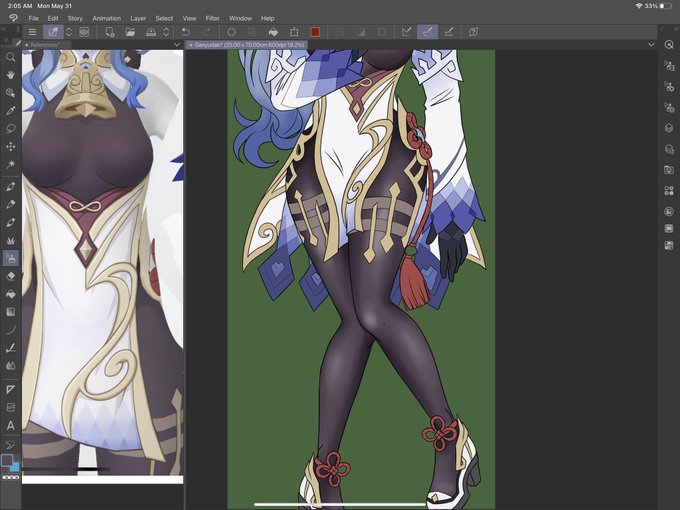
Task: Open the CLIP STUDIO launcher icon
Action: [84, 32]
